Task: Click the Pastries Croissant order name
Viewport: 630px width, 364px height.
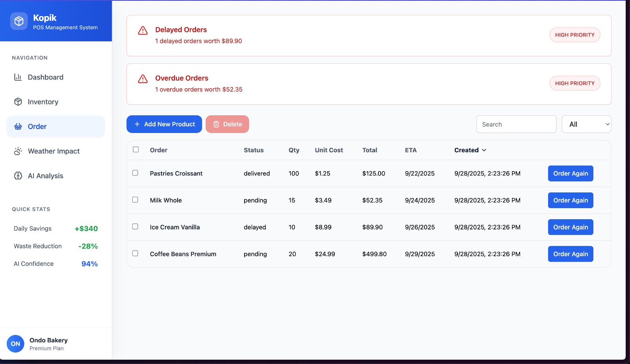Action: [x=176, y=174]
